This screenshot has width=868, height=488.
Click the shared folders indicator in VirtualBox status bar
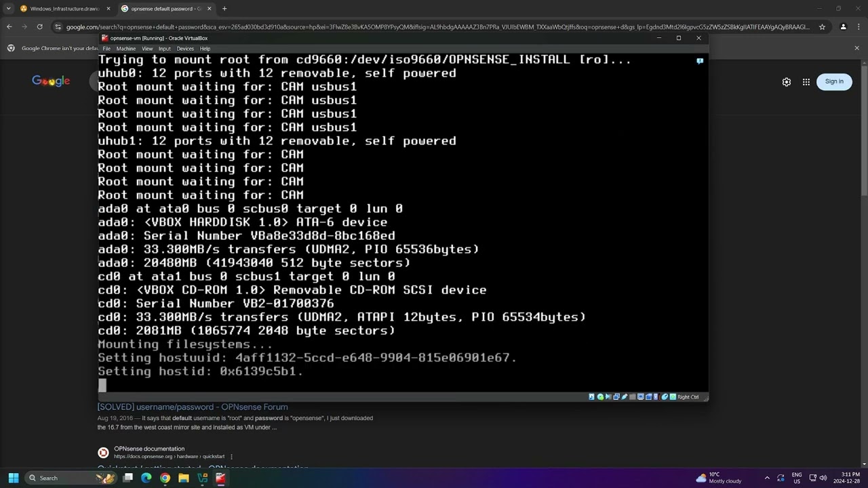coord(633,397)
